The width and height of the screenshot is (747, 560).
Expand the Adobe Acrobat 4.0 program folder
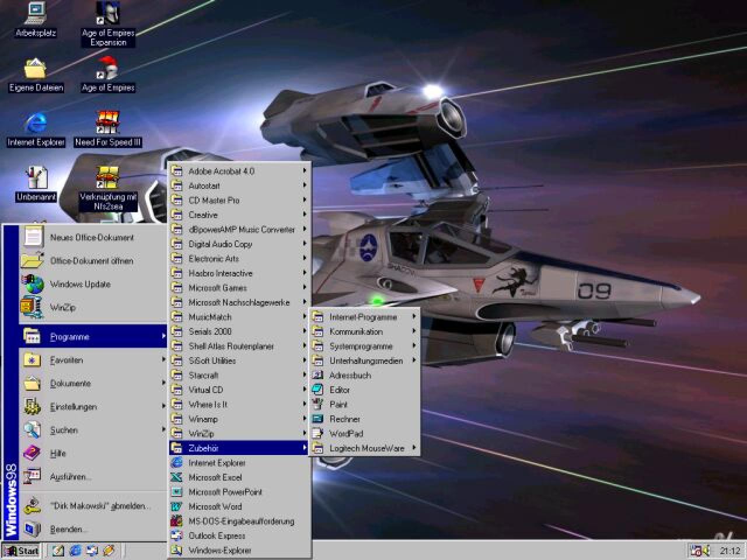(239, 171)
